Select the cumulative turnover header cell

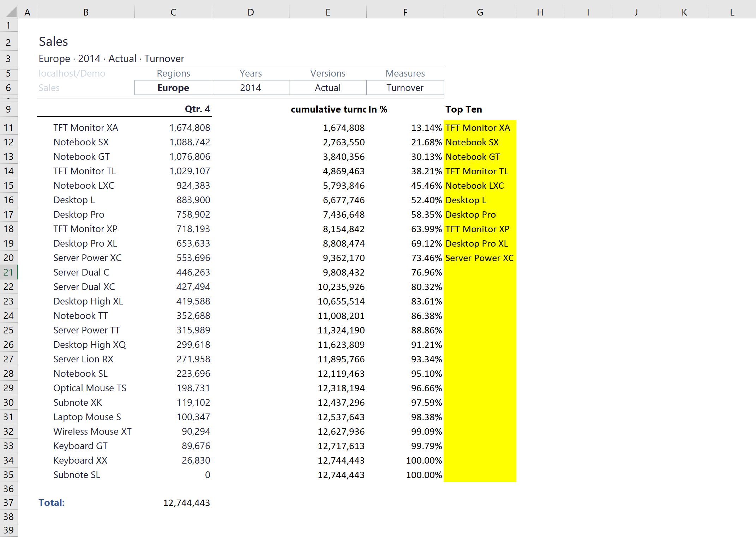(x=328, y=109)
